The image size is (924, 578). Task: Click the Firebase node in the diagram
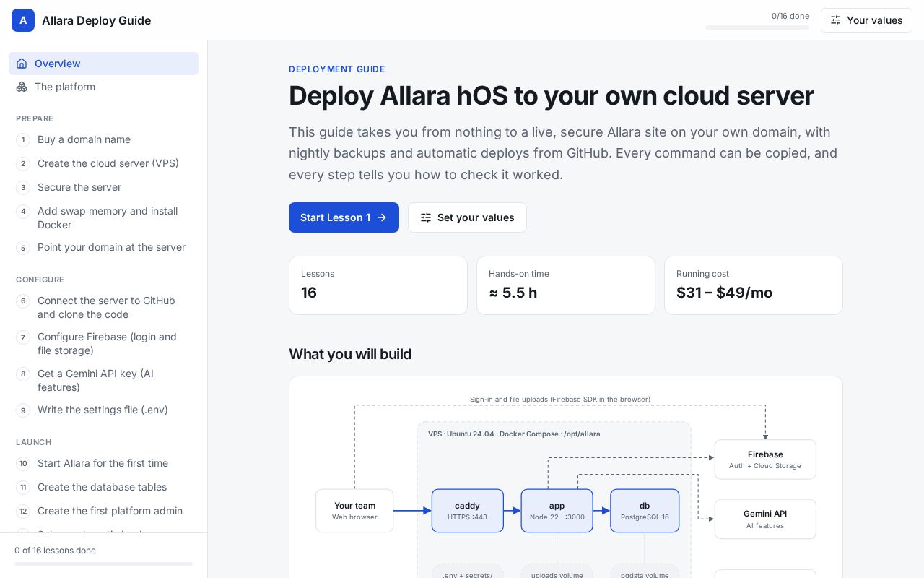click(x=765, y=460)
